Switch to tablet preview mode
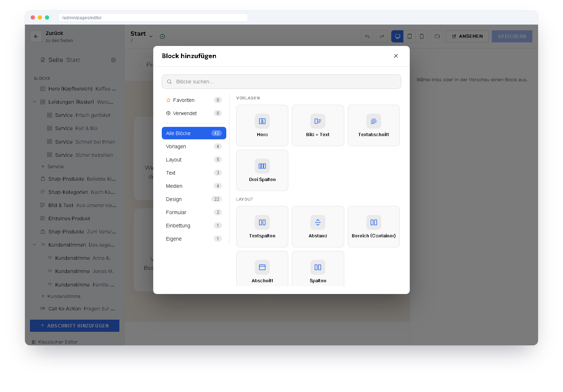The height and width of the screenshot is (392, 563). tap(409, 36)
